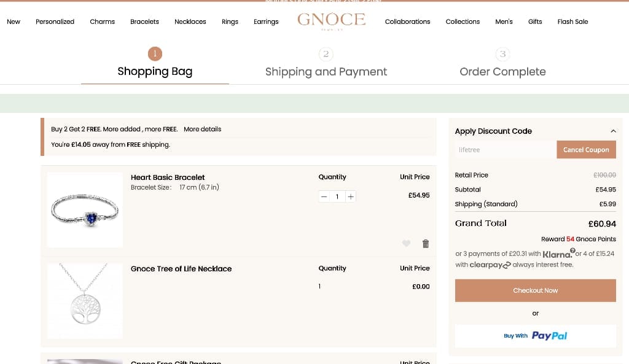Go to Order Complete step
This screenshot has width=629, height=364.
tap(502, 72)
